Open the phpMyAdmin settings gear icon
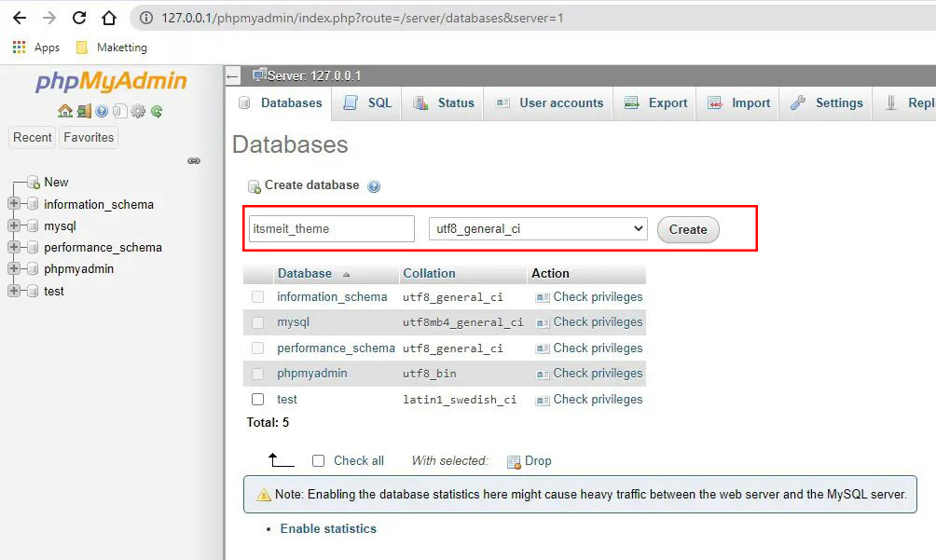Image resolution: width=936 pixels, height=560 pixels. tap(138, 111)
